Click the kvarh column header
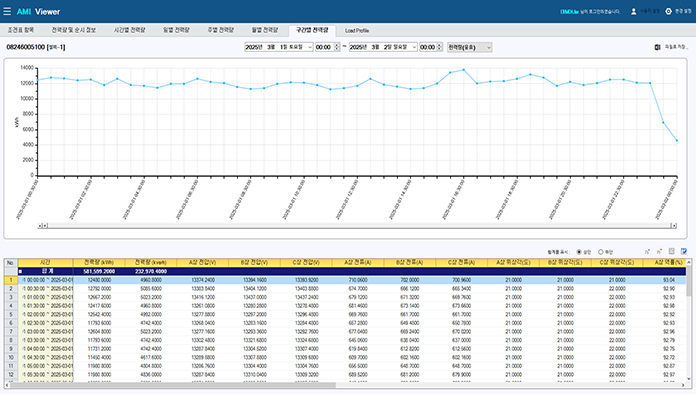Image resolution: width=696 pixels, height=394 pixels. click(150, 263)
